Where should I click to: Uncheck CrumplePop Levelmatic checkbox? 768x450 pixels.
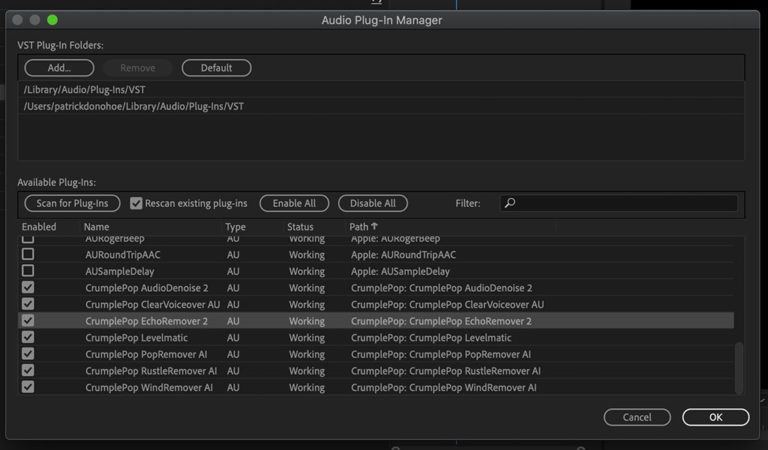pyautogui.click(x=28, y=337)
